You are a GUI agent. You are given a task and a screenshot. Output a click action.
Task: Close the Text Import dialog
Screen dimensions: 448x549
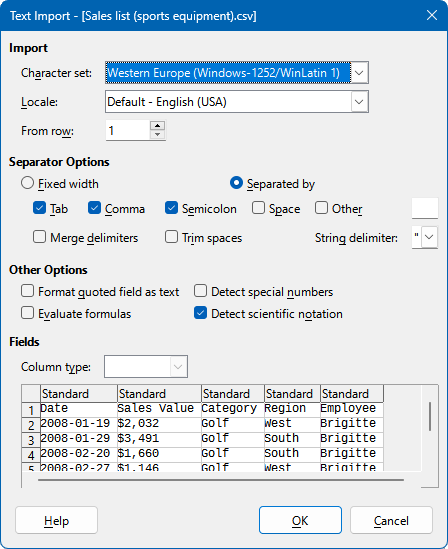click(432, 15)
